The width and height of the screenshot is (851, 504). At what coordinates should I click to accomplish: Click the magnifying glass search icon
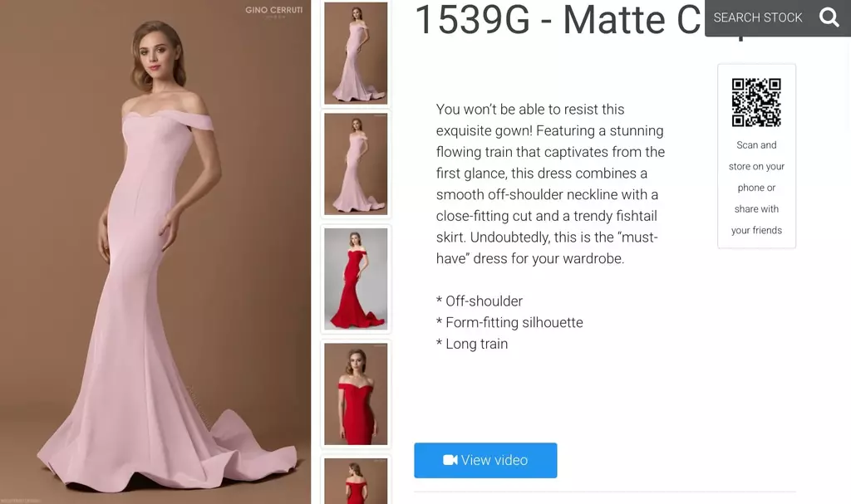pos(829,17)
